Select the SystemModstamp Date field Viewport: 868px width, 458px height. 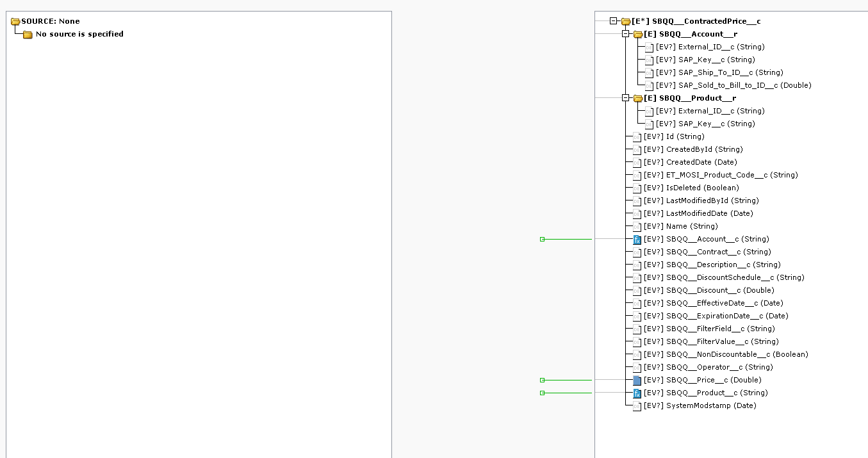coord(700,405)
